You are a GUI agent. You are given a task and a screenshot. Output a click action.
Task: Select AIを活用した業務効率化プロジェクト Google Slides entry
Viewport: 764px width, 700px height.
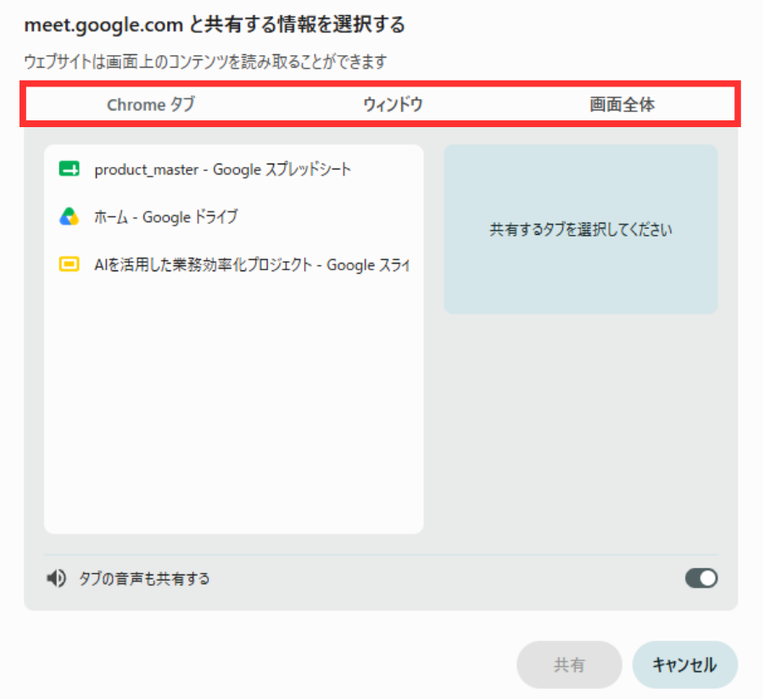234,264
